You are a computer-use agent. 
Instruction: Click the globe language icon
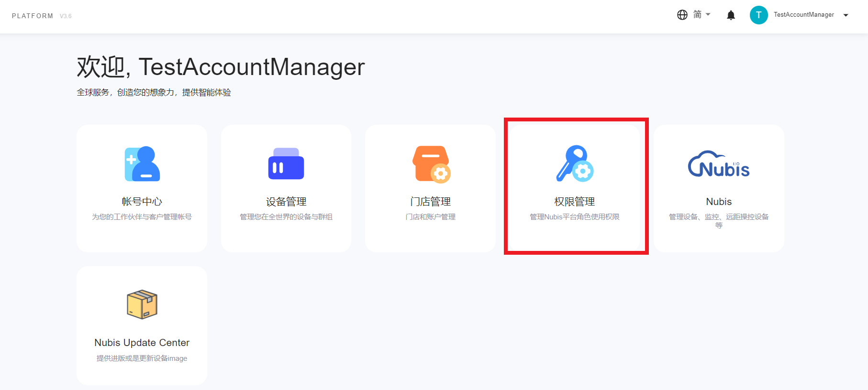coord(682,15)
